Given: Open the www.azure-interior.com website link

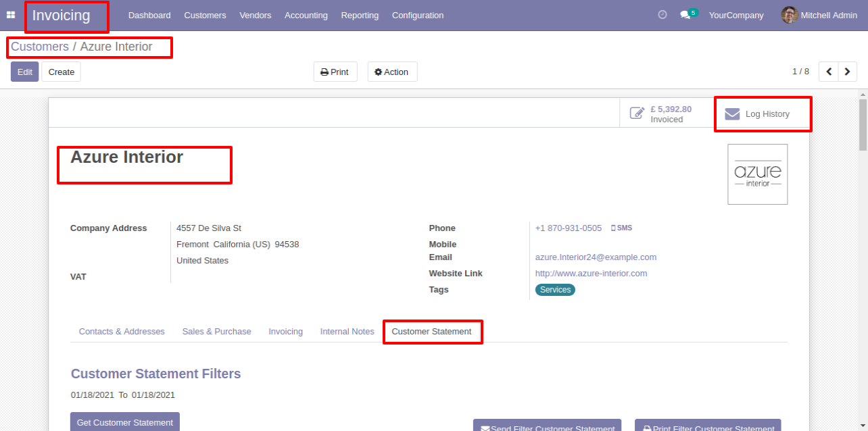Looking at the screenshot, I should point(591,274).
